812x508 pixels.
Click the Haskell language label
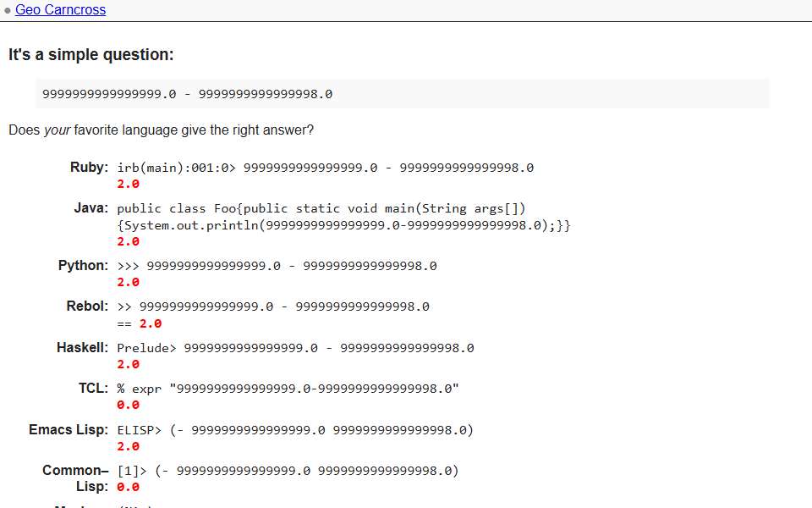point(83,347)
